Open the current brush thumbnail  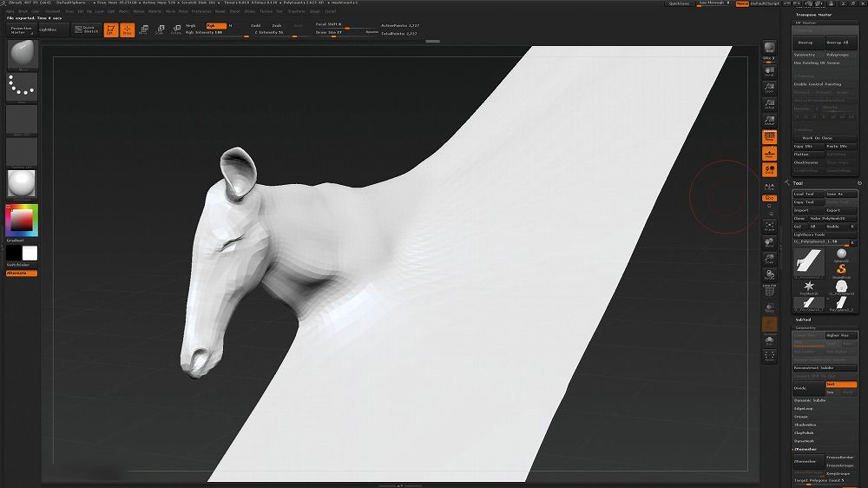point(22,55)
